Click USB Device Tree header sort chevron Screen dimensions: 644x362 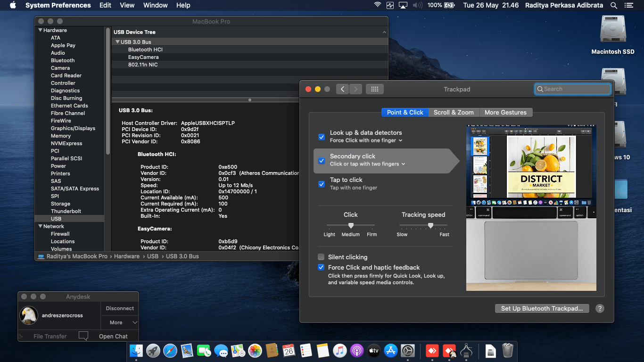tap(384, 32)
